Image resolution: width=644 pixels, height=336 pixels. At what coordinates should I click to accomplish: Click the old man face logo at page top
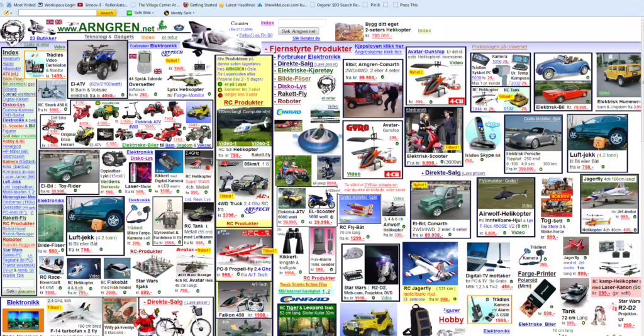click(13, 32)
